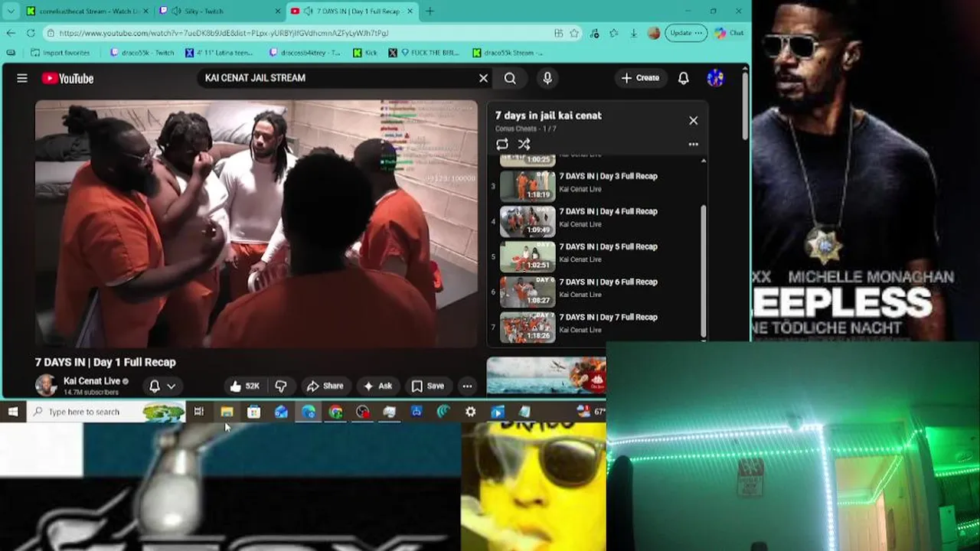Image resolution: width=980 pixels, height=551 pixels.
Task: Open the YouTube notifications bell
Action: coord(683,78)
